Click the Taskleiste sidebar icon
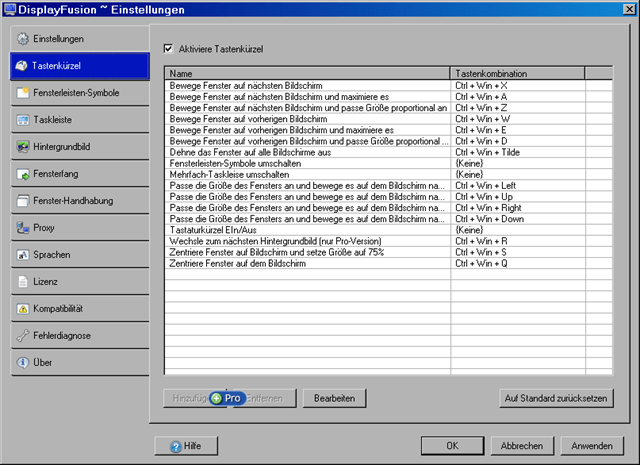 click(x=22, y=120)
